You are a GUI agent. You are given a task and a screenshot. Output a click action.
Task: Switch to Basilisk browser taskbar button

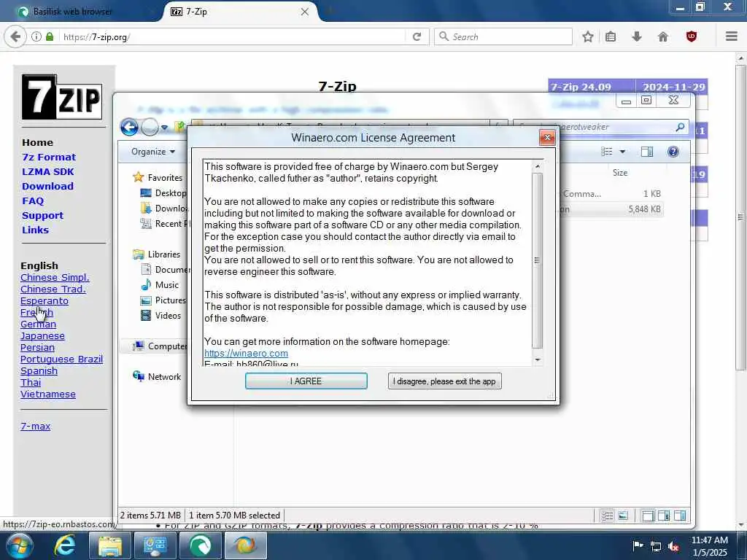point(200,545)
